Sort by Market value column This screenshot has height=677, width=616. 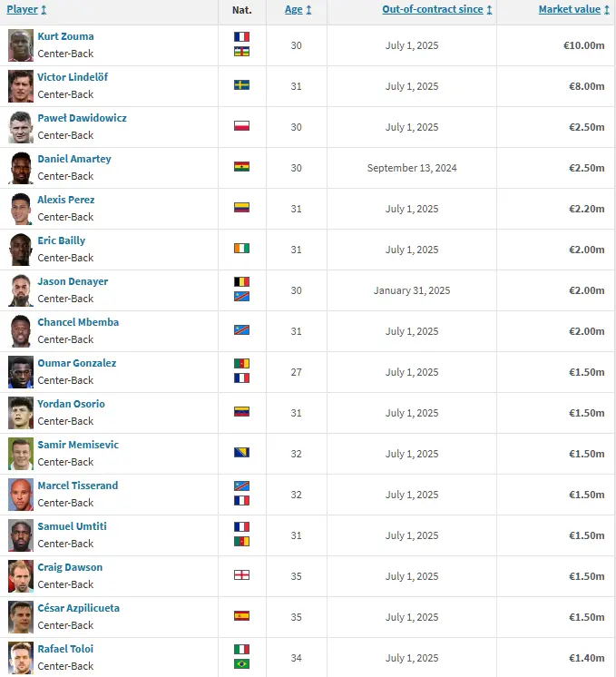click(x=570, y=9)
